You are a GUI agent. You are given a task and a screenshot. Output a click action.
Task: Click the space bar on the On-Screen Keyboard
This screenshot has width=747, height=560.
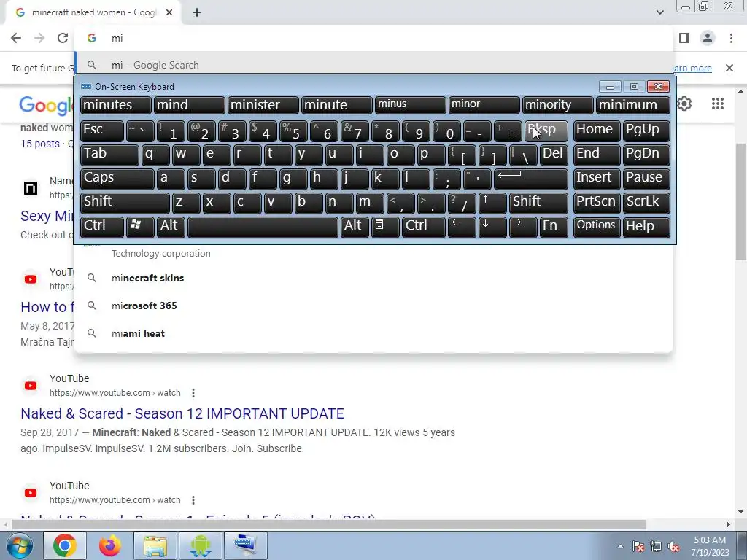263,227
